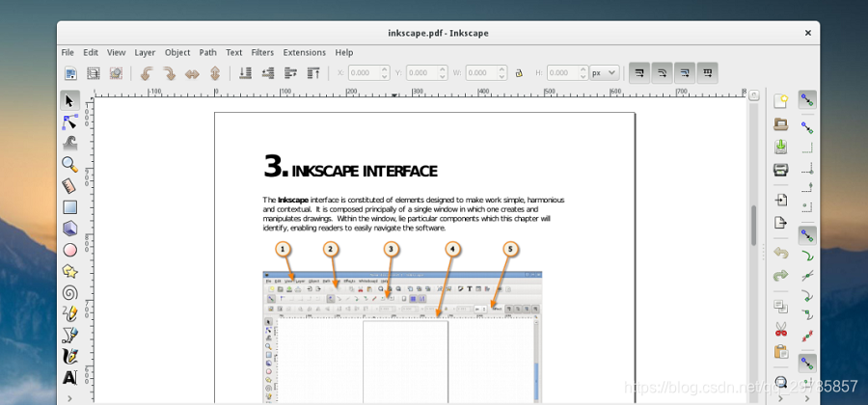Select the Star polygon tool
The width and height of the screenshot is (868, 405).
tap(69, 271)
